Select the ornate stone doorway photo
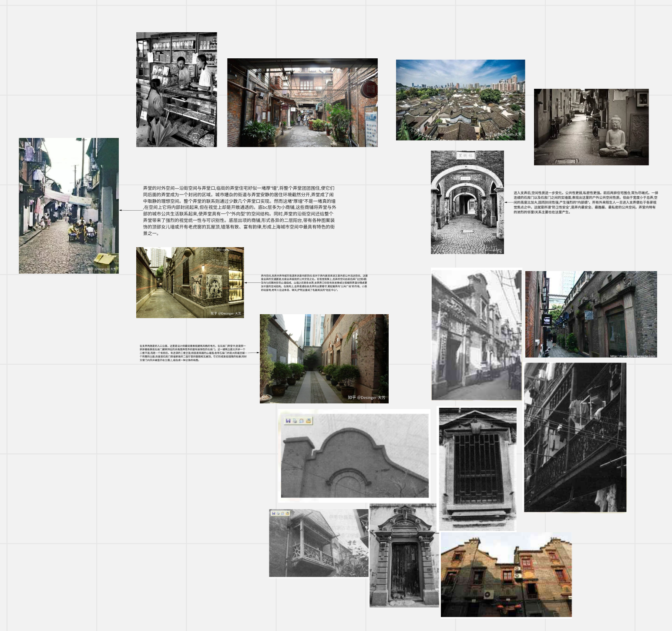This screenshot has width=672, height=631. [x=404, y=555]
